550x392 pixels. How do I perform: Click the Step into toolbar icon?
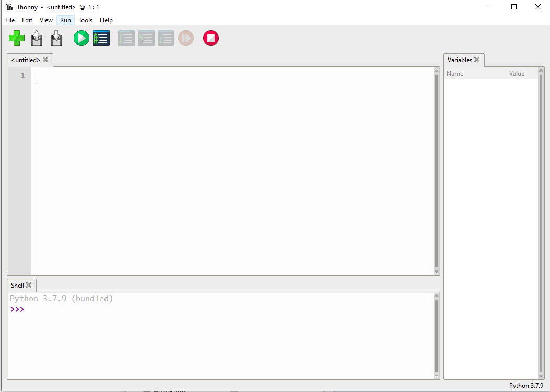pyautogui.click(x=146, y=38)
